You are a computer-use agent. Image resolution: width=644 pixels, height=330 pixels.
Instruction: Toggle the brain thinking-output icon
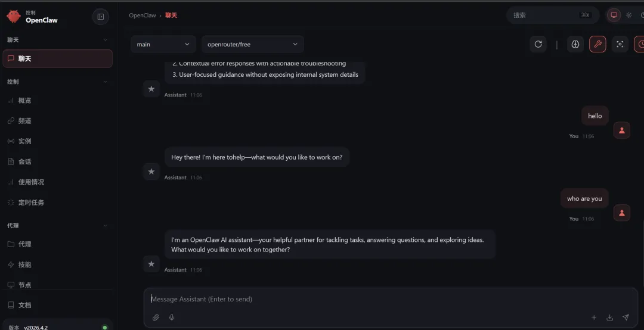[x=575, y=44]
